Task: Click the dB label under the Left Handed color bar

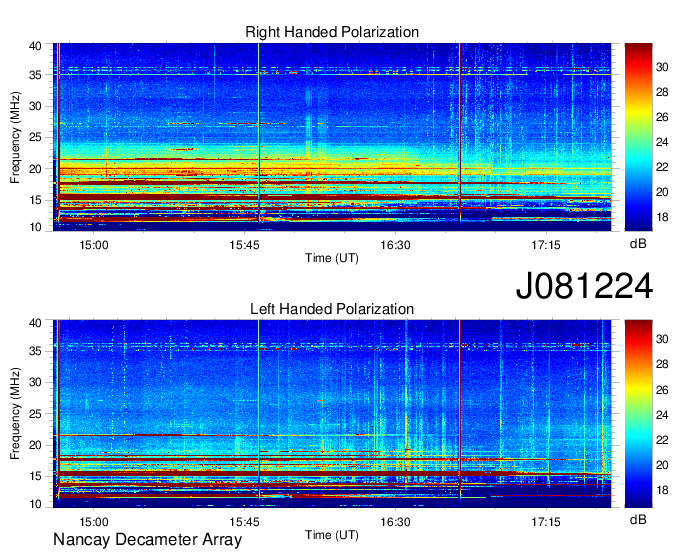Action: [638, 519]
